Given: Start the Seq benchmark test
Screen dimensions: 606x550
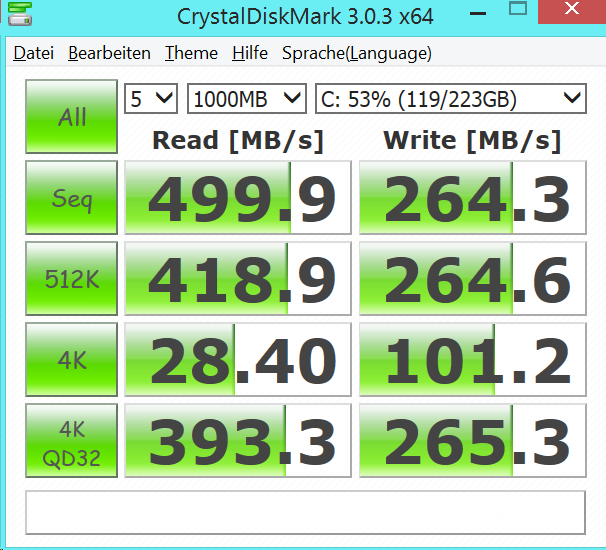Looking at the screenshot, I should pos(71,198).
